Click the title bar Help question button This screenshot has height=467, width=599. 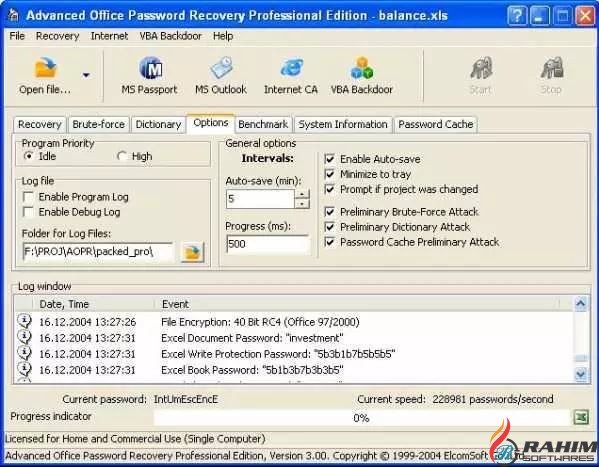[517, 16]
